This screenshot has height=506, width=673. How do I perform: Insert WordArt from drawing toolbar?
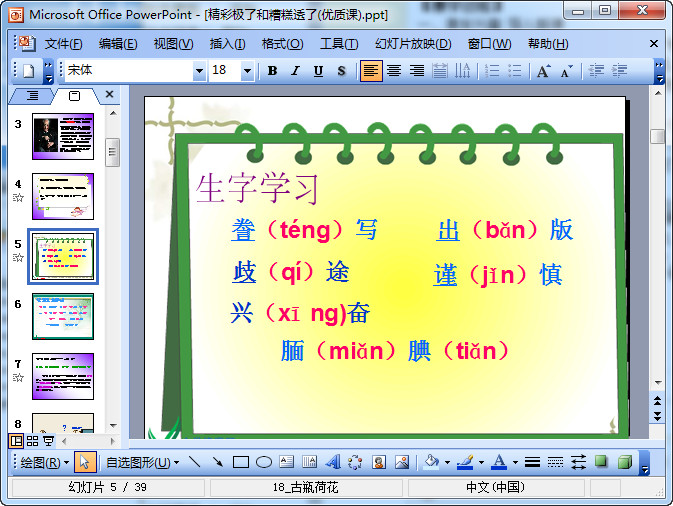pos(333,462)
